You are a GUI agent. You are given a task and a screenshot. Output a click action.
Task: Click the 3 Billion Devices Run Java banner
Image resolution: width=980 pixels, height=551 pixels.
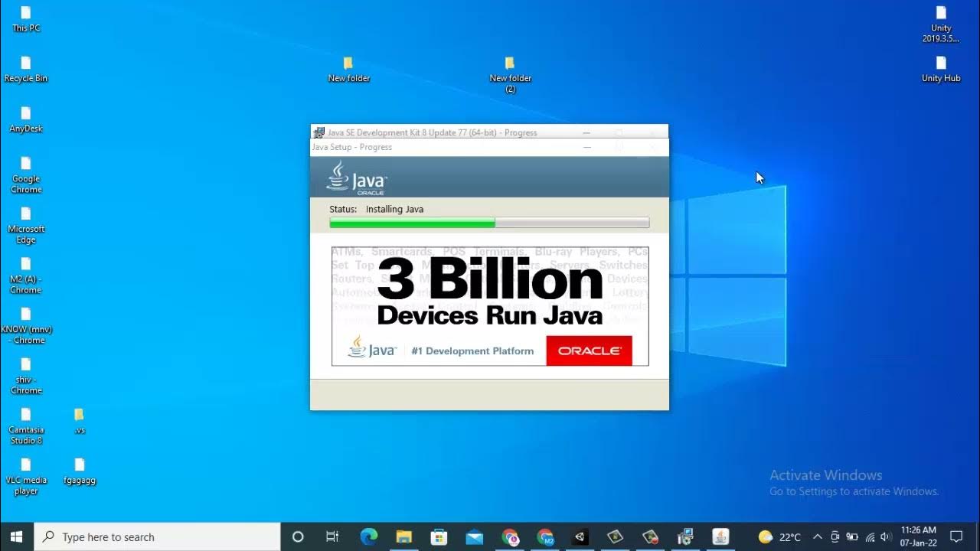click(490, 306)
